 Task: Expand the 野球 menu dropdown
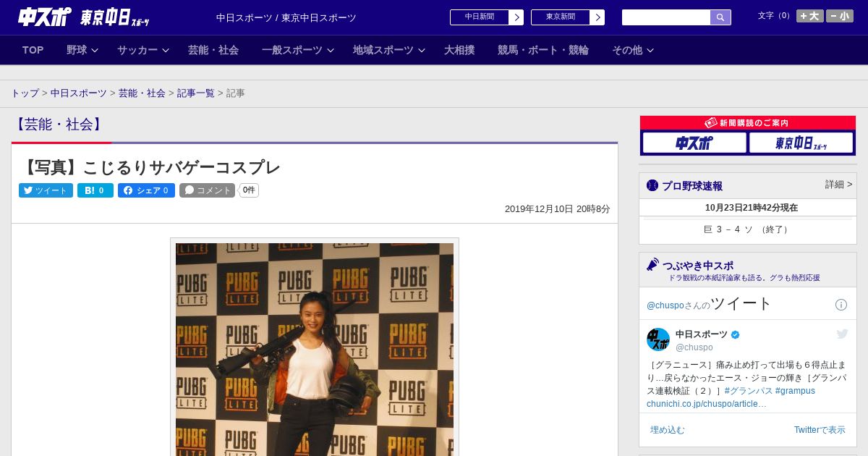coord(82,50)
